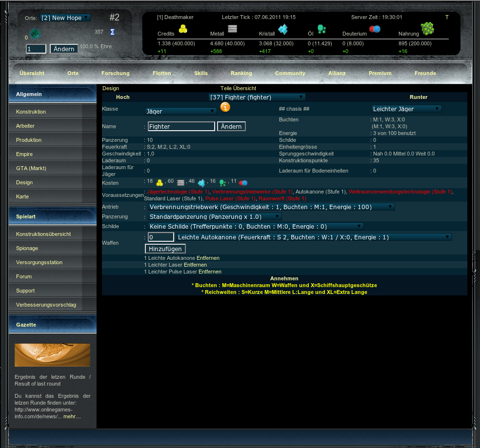This screenshot has width=480, height=448.
Task: Click the orange info icon beside Klasse
Action: point(225,107)
